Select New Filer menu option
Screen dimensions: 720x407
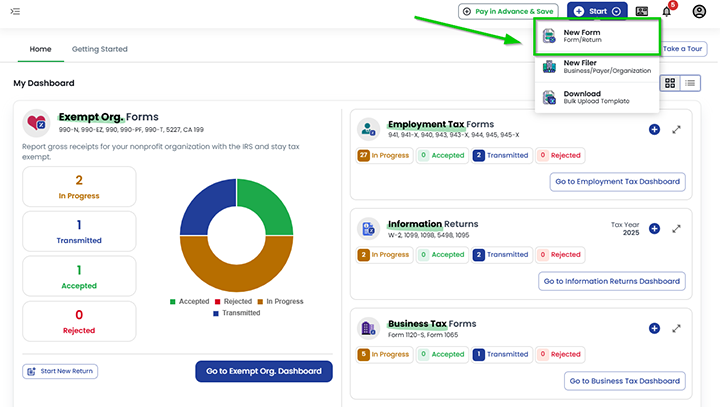click(597, 67)
